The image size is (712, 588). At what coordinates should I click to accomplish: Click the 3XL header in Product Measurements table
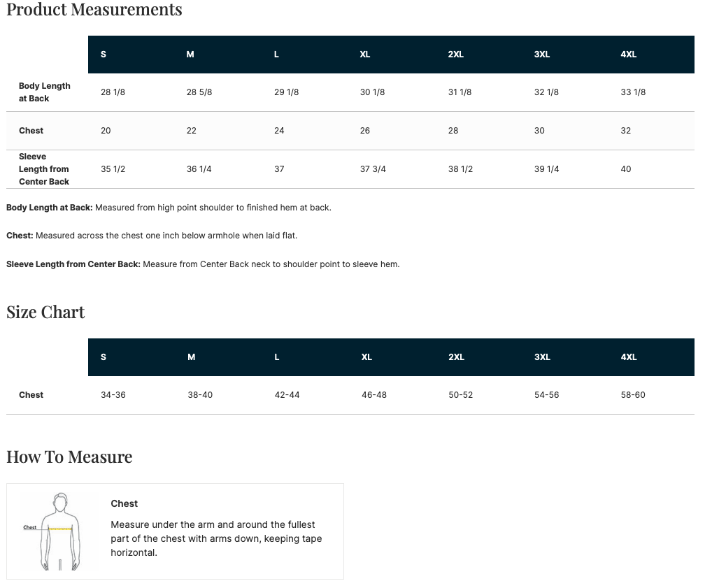(542, 55)
